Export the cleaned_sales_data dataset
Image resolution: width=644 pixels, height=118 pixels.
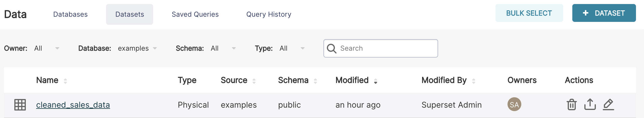point(590,104)
